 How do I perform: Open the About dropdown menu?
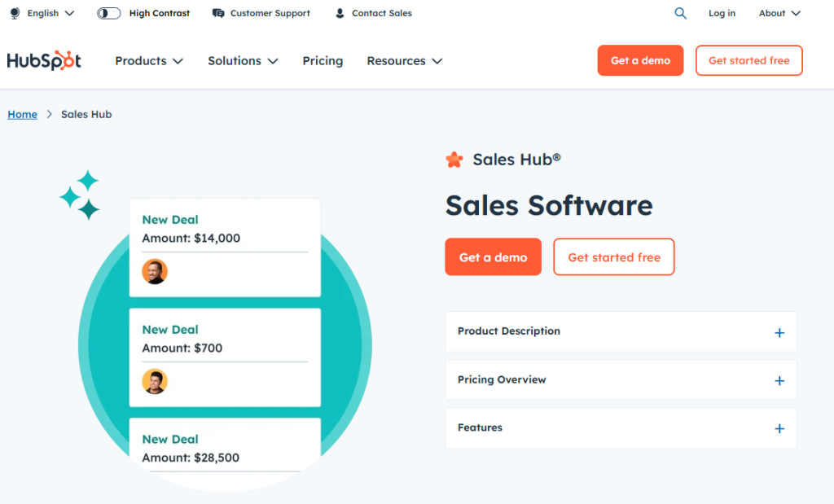click(x=779, y=13)
